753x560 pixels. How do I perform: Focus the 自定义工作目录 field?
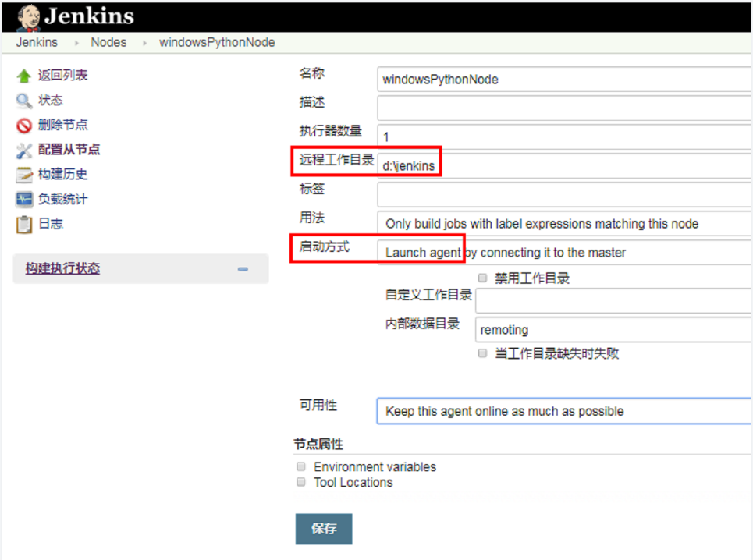tap(614, 301)
